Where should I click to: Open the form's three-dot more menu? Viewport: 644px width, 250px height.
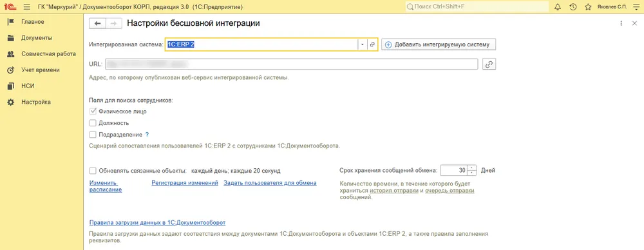click(x=621, y=23)
